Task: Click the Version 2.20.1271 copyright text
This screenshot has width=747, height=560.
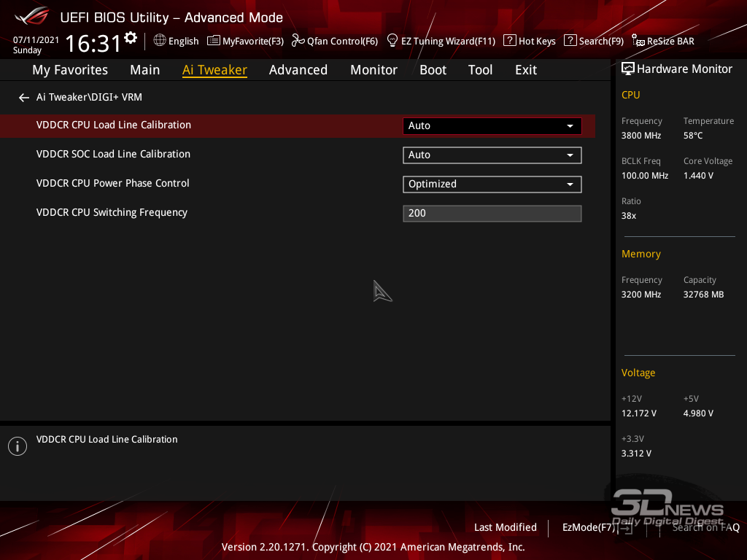Action: [373, 547]
